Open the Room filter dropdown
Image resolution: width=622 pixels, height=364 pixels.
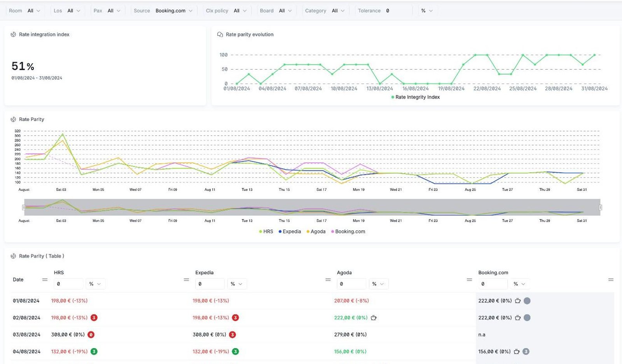click(x=24, y=11)
